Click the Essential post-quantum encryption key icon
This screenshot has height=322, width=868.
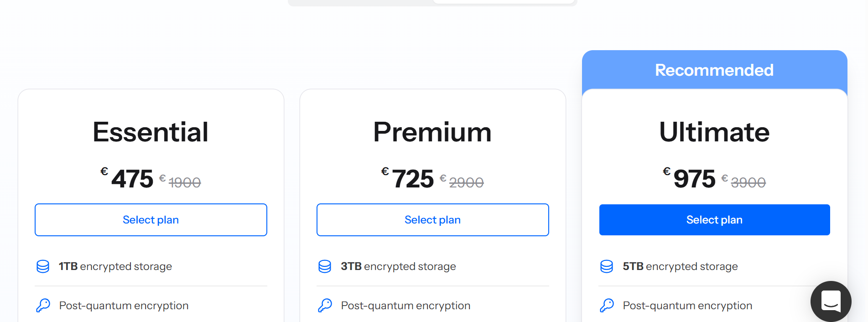[42, 306]
